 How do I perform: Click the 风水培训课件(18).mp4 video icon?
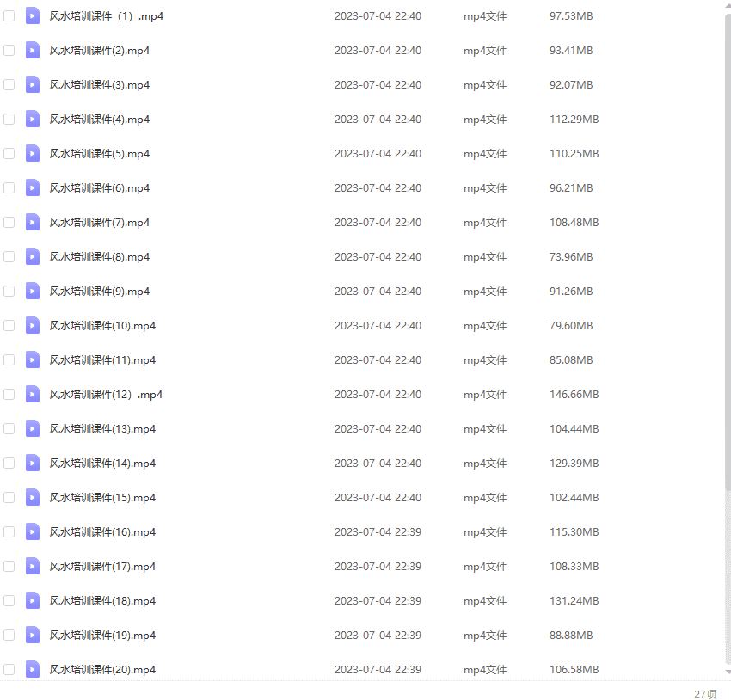point(33,601)
